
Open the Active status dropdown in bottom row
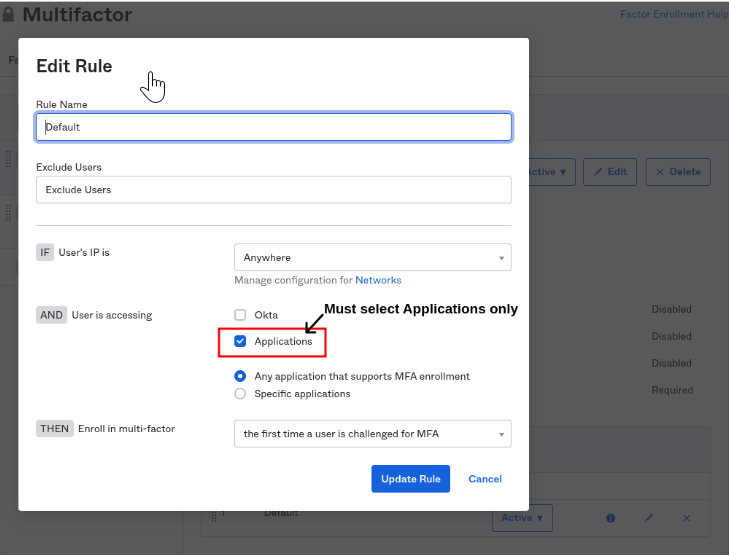[x=522, y=518]
